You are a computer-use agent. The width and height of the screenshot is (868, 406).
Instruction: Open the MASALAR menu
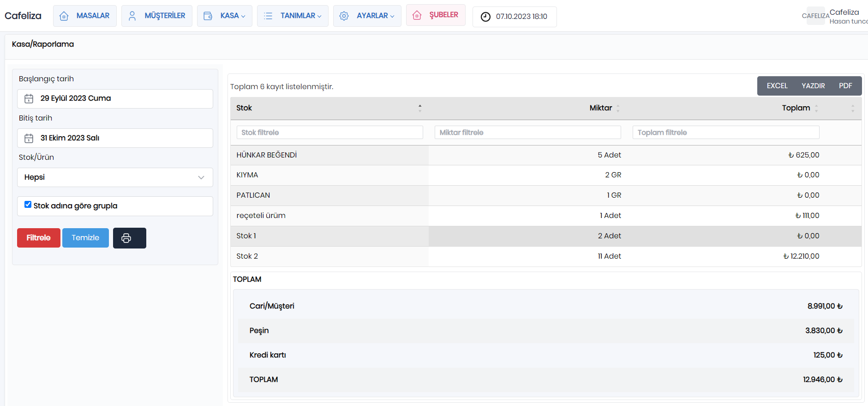click(x=85, y=16)
